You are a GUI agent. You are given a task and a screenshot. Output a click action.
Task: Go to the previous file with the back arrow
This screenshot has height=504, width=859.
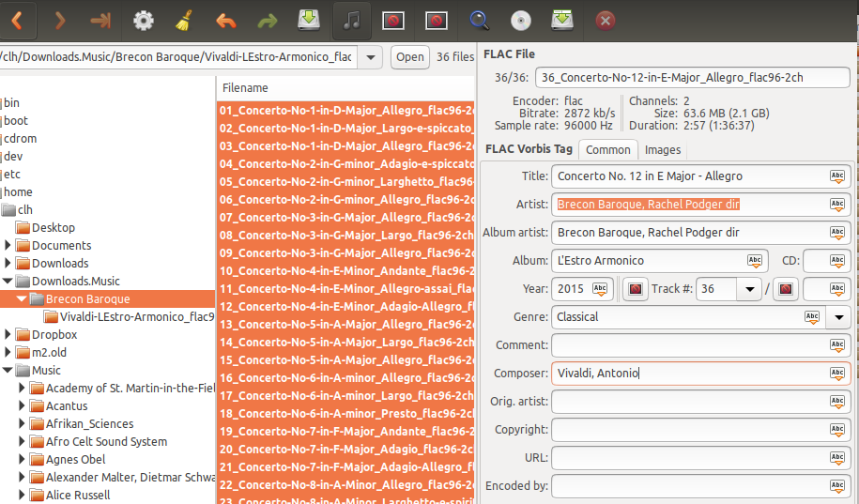(x=17, y=21)
